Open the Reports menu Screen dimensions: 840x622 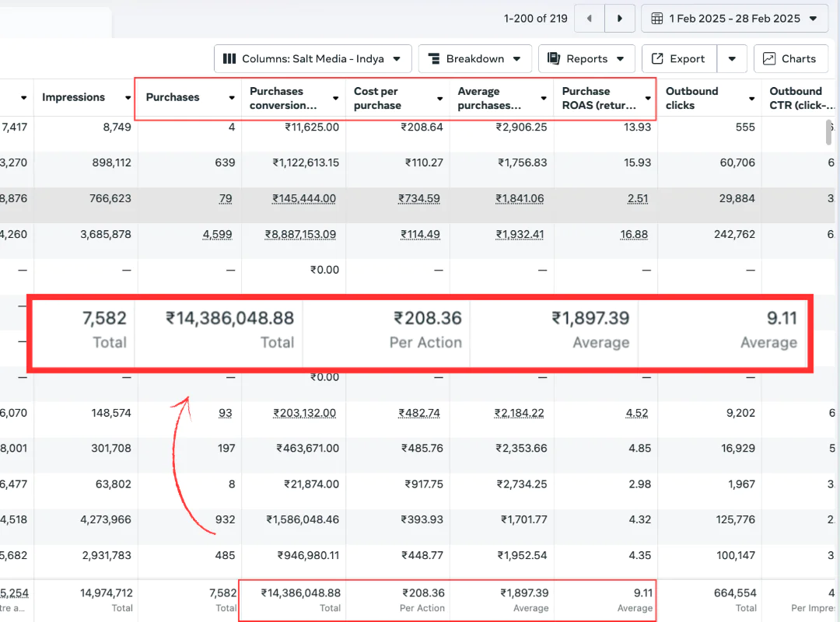pyautogui.click(x=586, y=59)
